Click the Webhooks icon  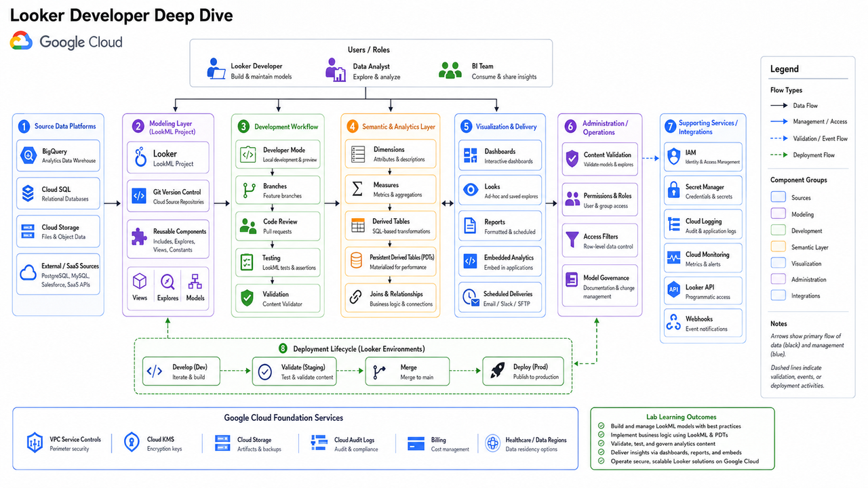673,323
